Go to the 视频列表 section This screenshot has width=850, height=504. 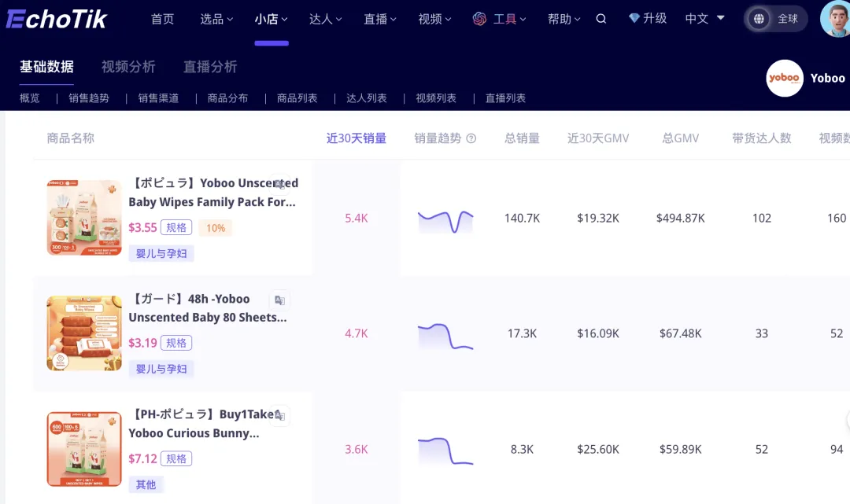point(436,98)
